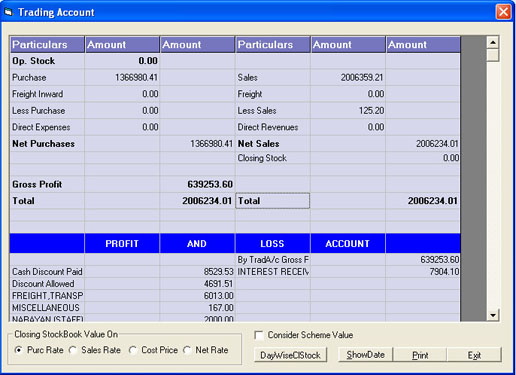Click the MISCELLANEOUS row label
516x375 pixels.
pyautogui.click(x=46, y=308)
